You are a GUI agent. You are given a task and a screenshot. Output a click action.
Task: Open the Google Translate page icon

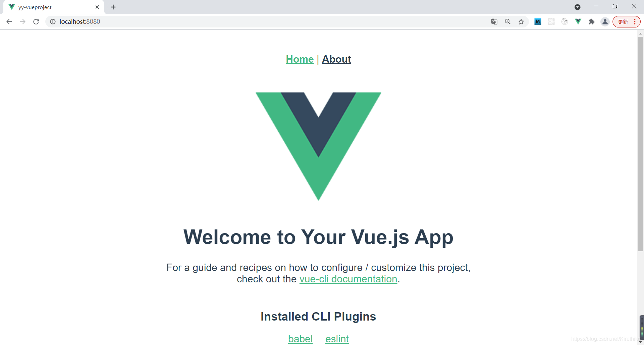tap(494, 22)
